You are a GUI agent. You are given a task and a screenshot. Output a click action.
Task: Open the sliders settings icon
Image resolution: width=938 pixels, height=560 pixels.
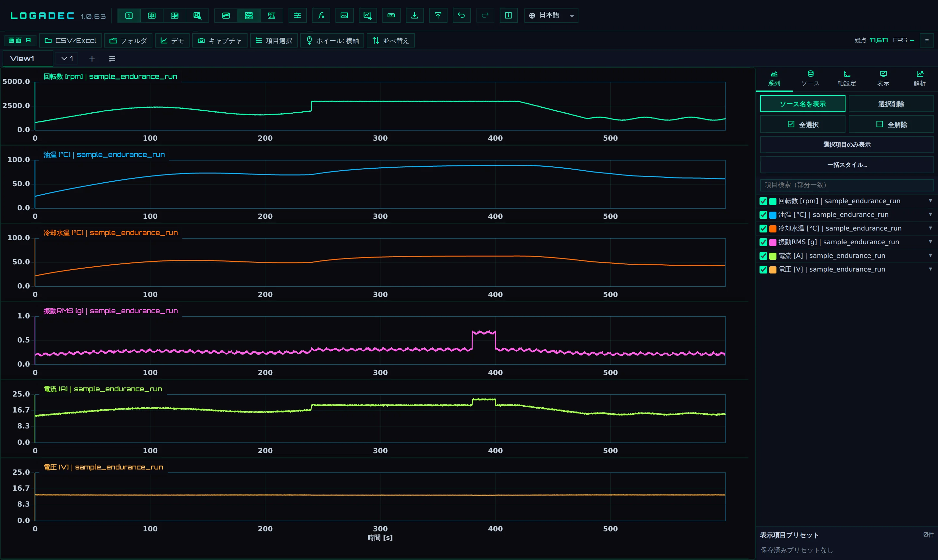click(297, 16)
